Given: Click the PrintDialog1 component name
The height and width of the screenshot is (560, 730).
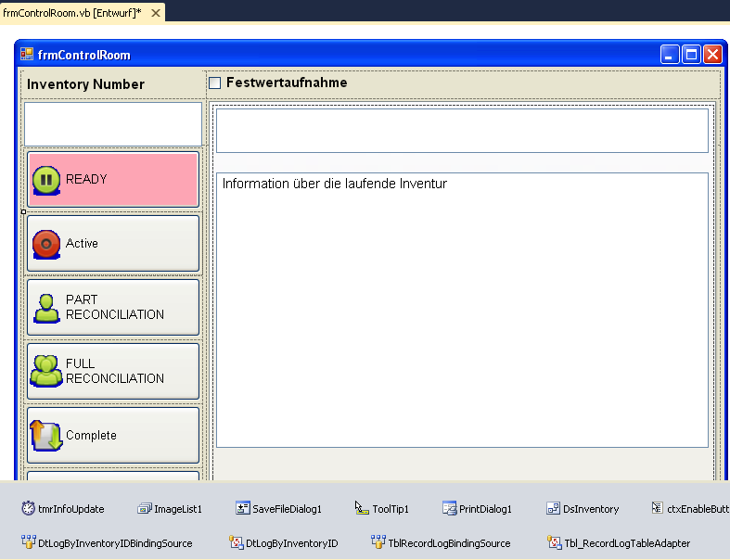Looking at the screenshot, I should 485,509.
